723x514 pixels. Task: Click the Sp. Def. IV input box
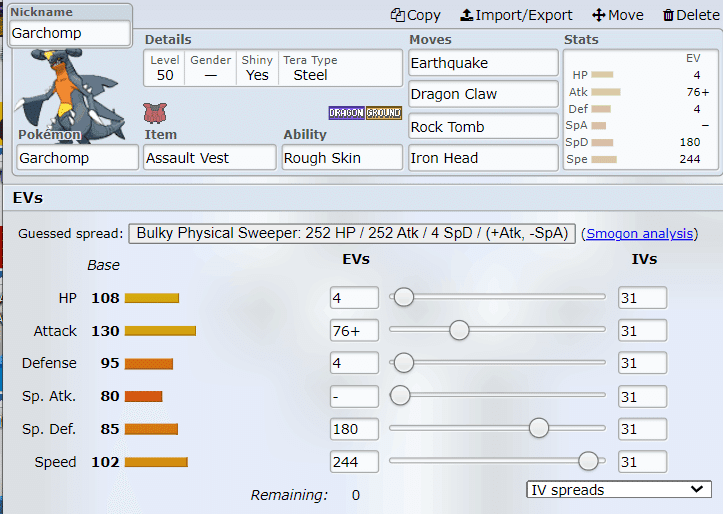pyautogui.click(x=642, y=429)
